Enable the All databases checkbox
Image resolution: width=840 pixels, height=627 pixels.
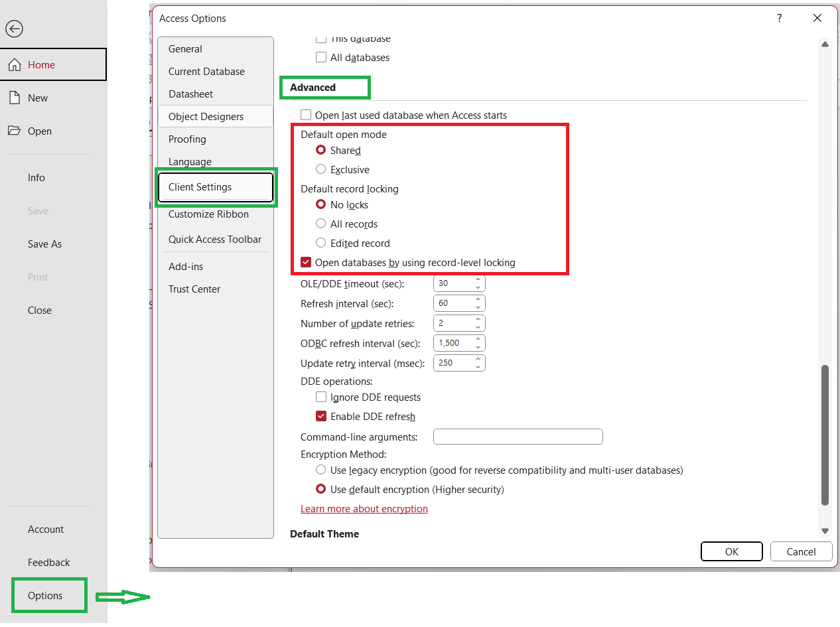[321, 58]
